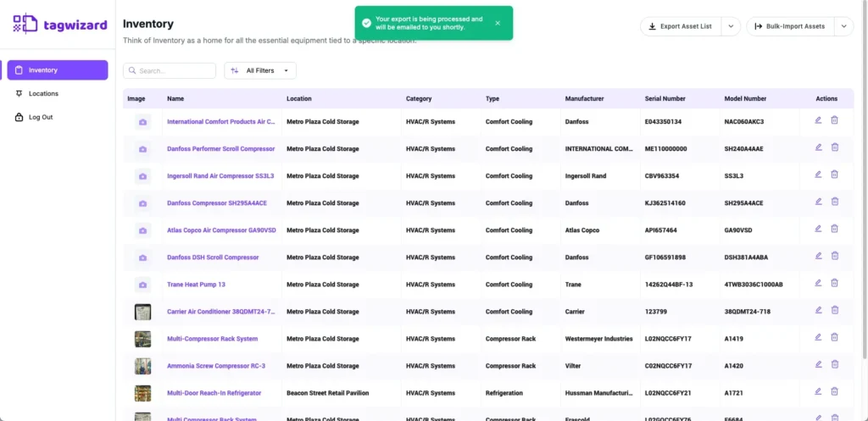Image resolution: width=868 pixels, height=421 pixels.
Task: Delete International Comfort Products Air asset
Action: pos(835,120)
